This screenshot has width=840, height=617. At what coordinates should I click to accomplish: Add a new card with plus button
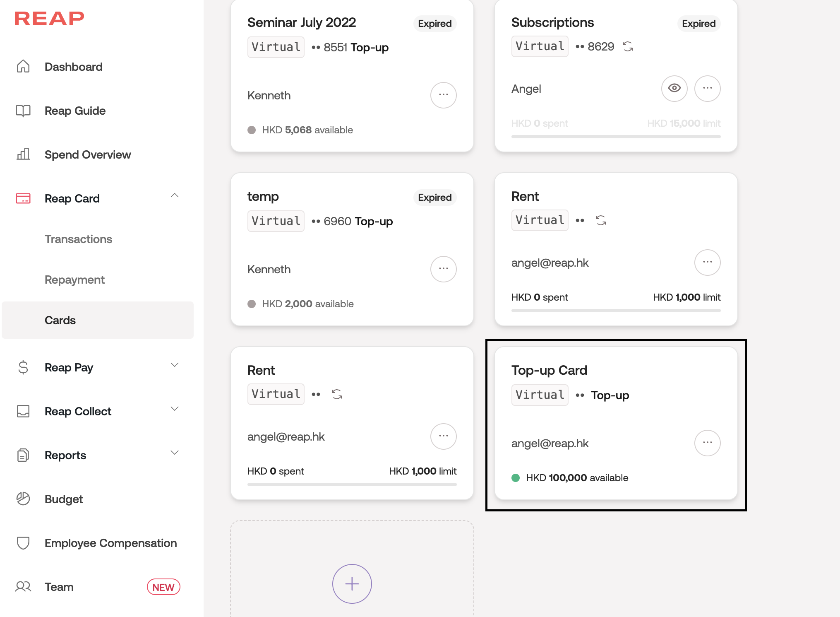coord(352,583)
